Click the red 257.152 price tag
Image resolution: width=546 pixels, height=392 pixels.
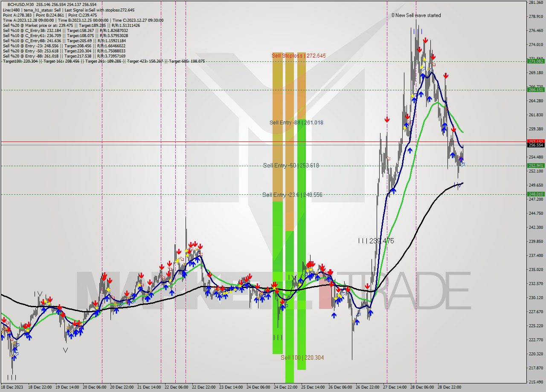coord(536,141)
